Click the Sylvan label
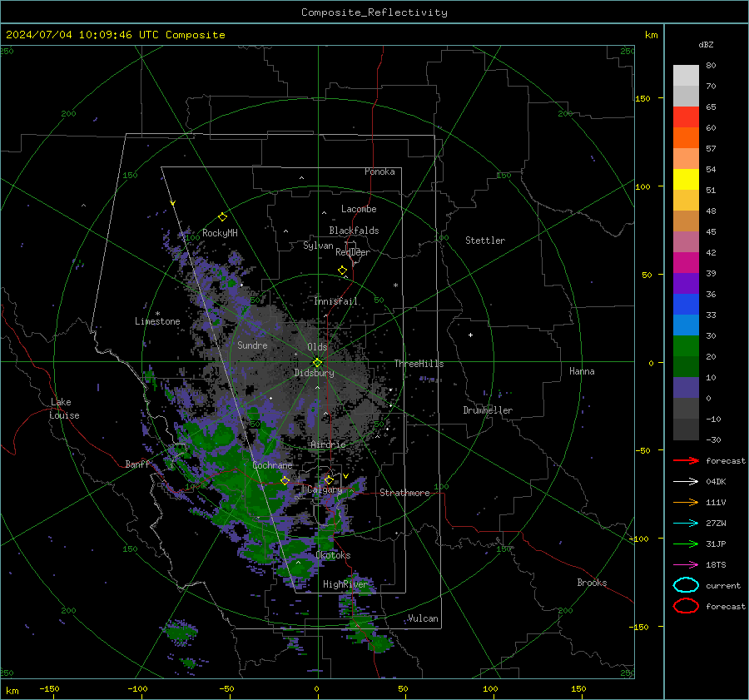This screenshot has height=700, width=749. pyautogui.click(x=318, y=246)
